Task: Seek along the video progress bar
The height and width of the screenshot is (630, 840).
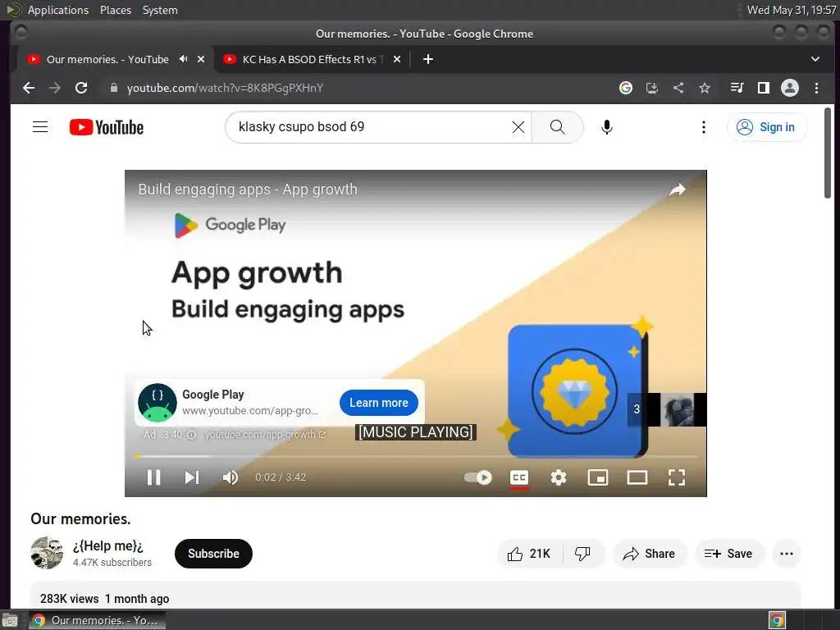Action: click(x=415, y=456)
